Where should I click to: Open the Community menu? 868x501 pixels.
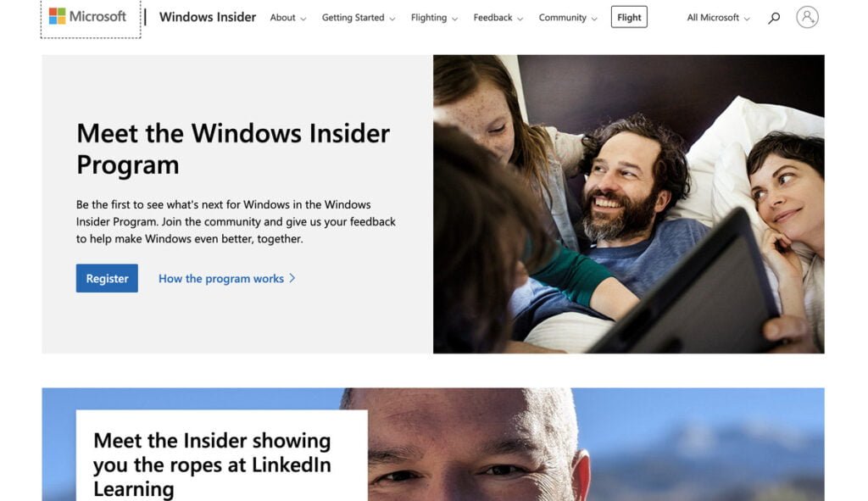(567, 18)
